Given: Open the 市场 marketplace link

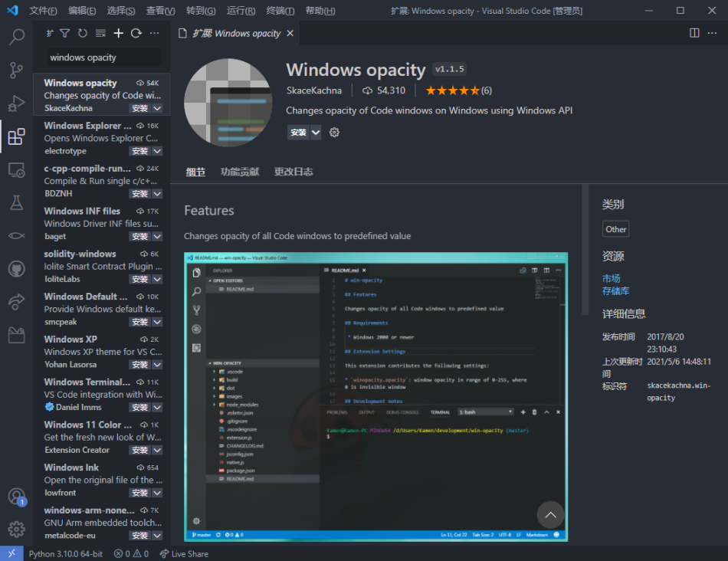Looking at the screenshot, I should click(x=611, y=279).
